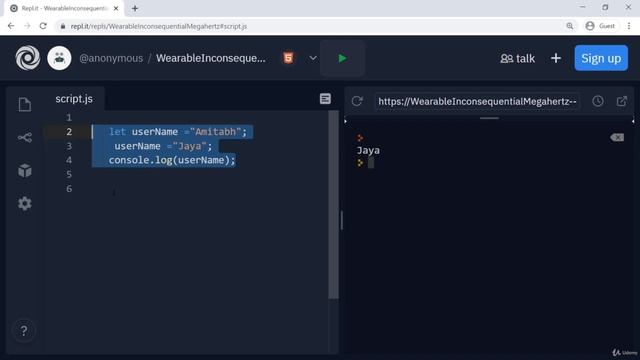The height and width of the screenshot is (360, 640).
Task: Click line number 5 in the gutter
Action: coord(69,174)
